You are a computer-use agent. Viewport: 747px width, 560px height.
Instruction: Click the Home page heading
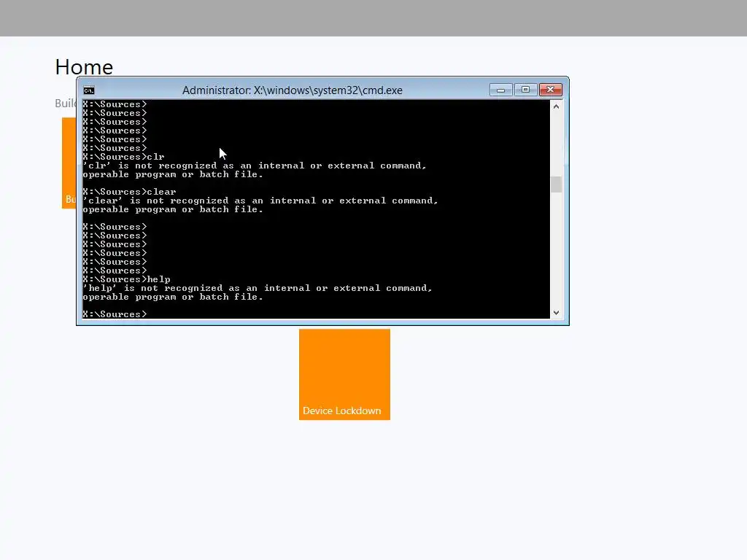click(x=84, y=67)
